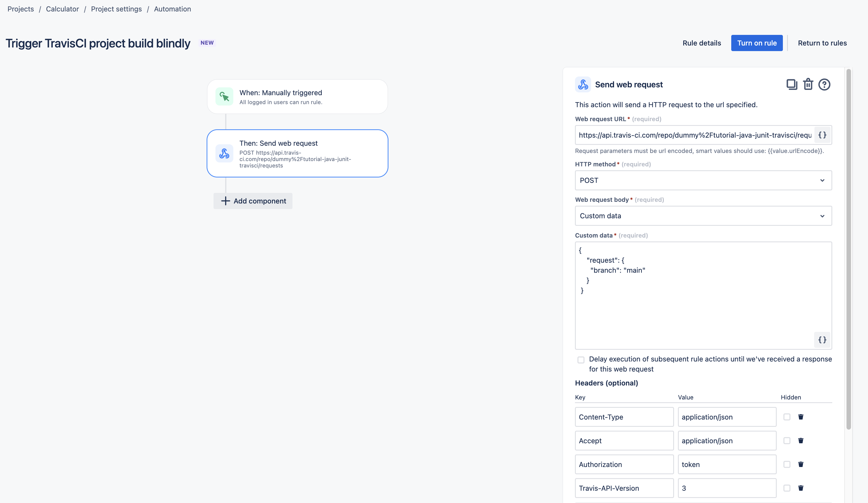The height and width of the screenshot is (503, 868).
Task: Click the Headers (optional) heading
Action: pos(606,383)
